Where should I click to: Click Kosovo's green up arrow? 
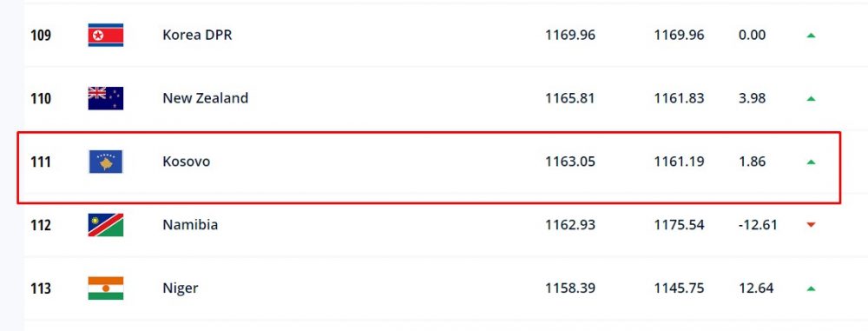811,162
